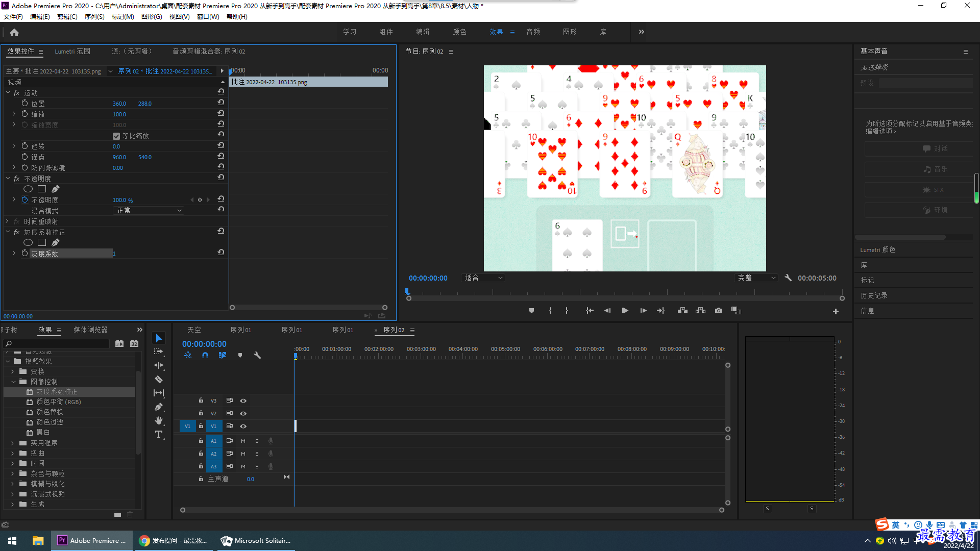Open the zoom level (适合) dropdown
Viewport: 980px width, 551px height.
(x=483, y=278)
